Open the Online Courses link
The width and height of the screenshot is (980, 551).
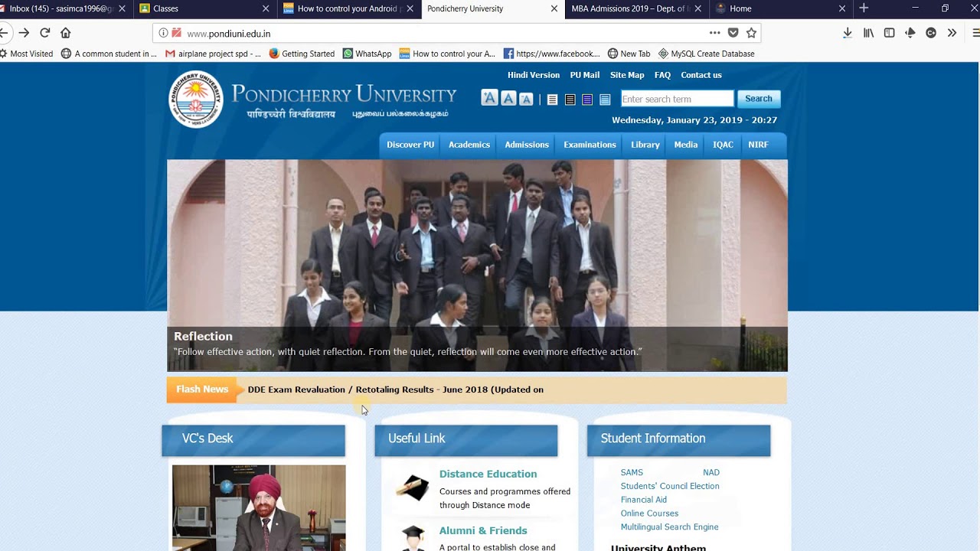tap(649, 514)
